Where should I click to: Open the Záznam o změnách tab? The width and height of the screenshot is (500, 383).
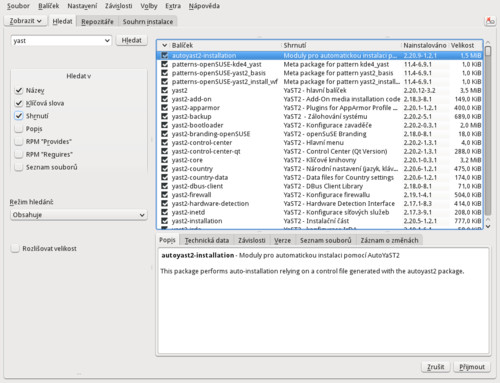(389, 240)
